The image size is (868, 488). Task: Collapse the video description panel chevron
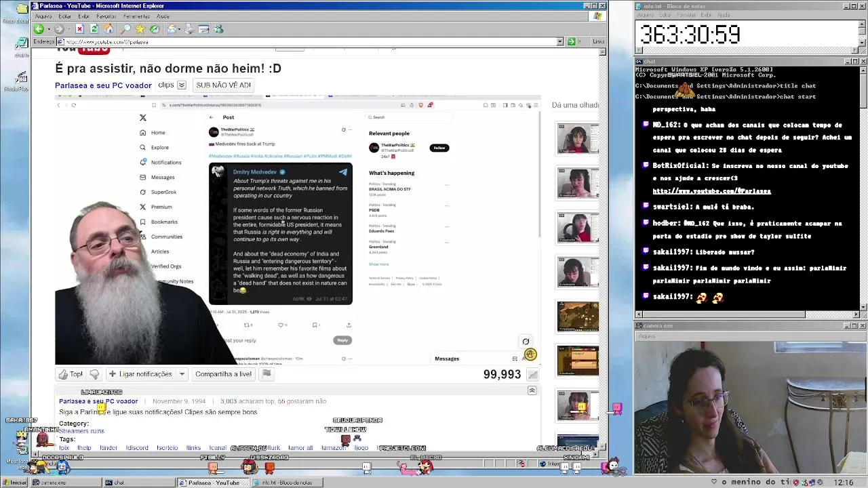(532, 391)
